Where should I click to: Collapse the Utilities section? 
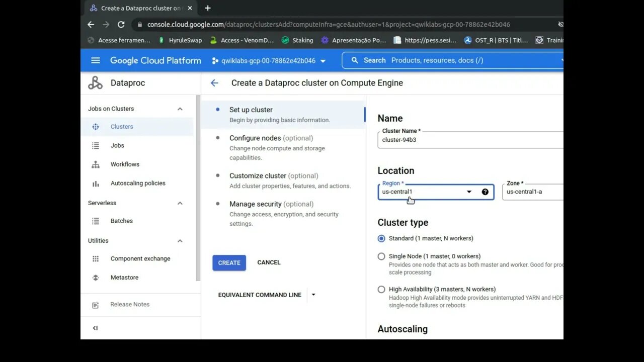point(180,241)
